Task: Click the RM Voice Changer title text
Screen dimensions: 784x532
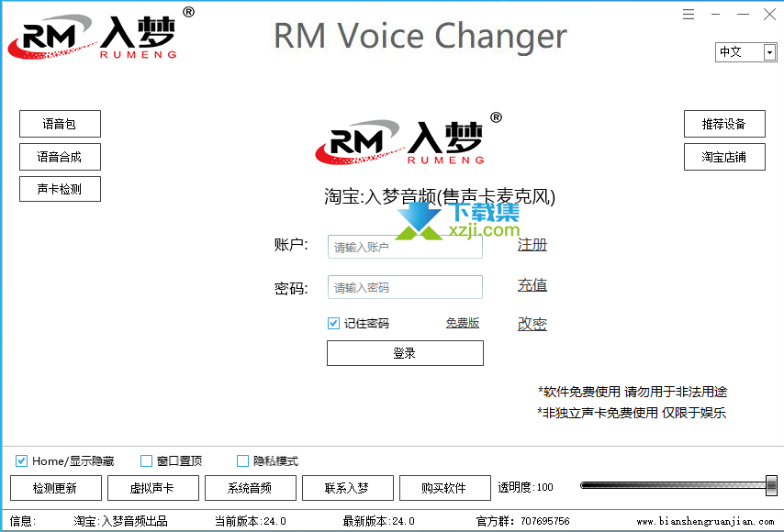Action: coord(420,36)
